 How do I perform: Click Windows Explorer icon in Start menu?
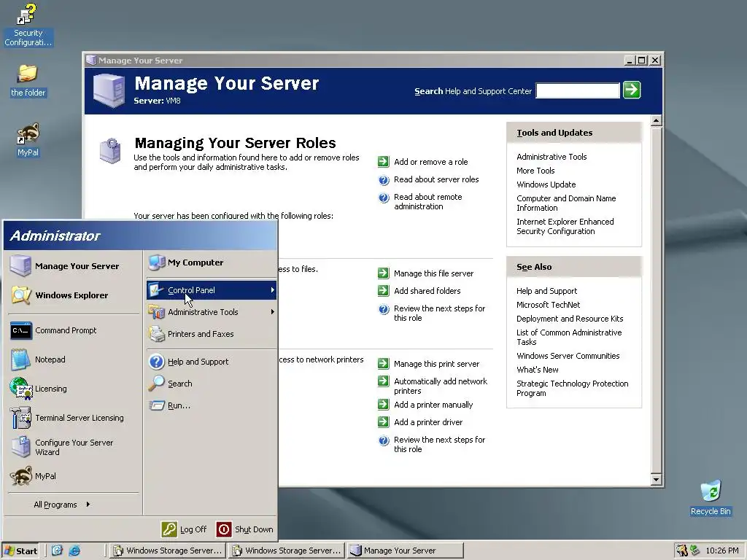[x=20, y=295]
